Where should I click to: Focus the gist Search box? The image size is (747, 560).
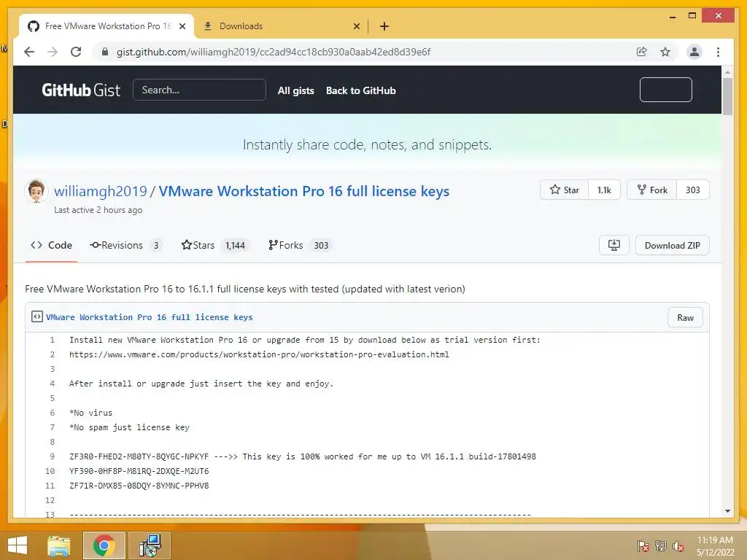point(199,90)
